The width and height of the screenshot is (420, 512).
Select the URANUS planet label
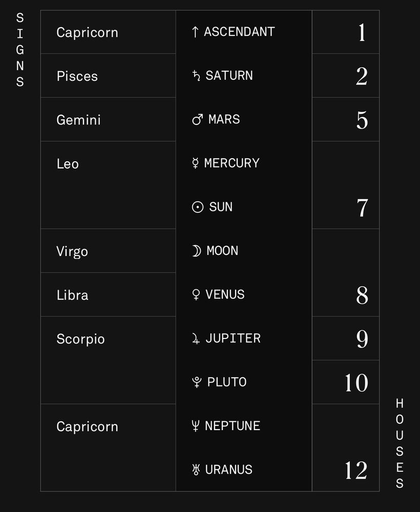[x=228, y=470]
